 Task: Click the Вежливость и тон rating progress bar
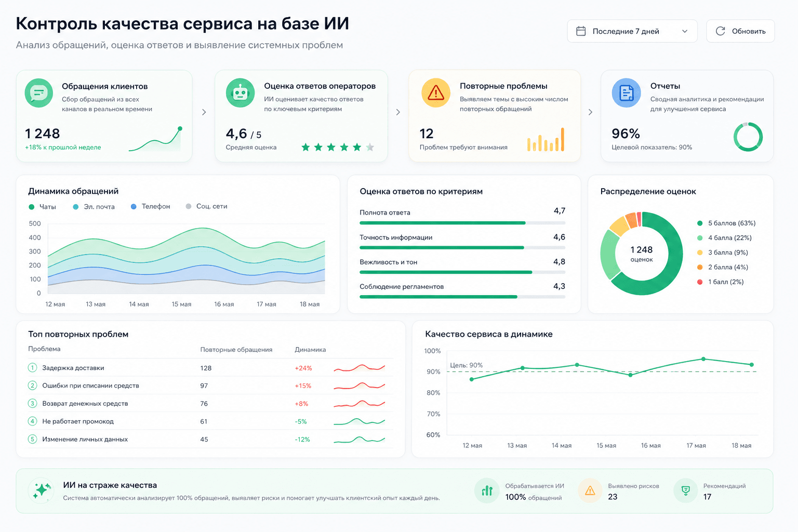(462, 272)
